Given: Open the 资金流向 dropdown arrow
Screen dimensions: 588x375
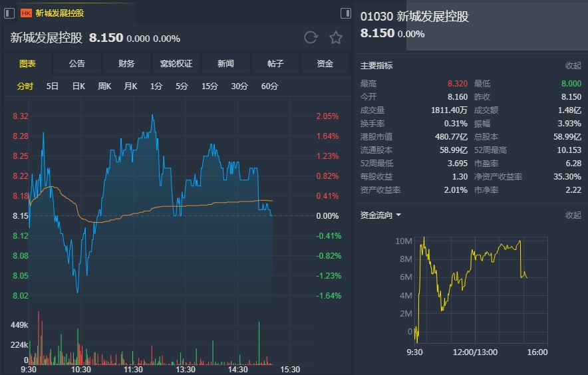Looking at the screenshot, I should tap(398, 215).
